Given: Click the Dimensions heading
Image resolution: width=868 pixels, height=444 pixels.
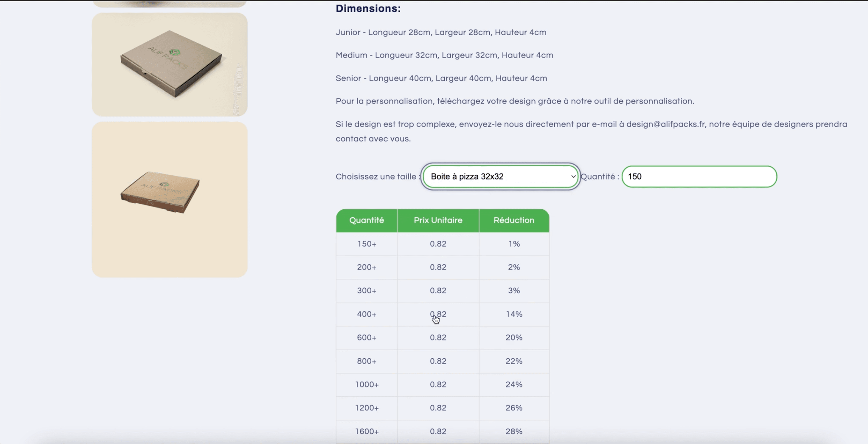Looking at the screenshot, I should pyautogui.click(x=368, y=9).
